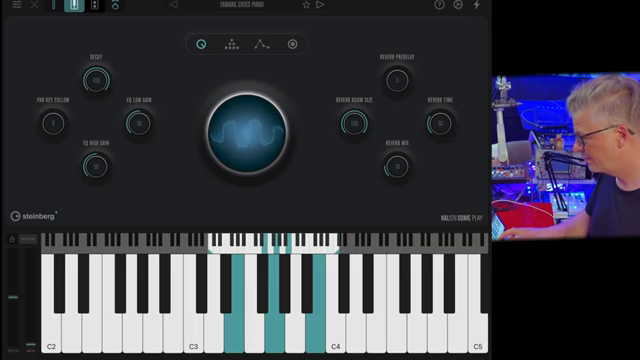The width and height of the screenshot is (640, 360).
Task: Open the mixer settings sliders icon
Action: click(17, 4)
